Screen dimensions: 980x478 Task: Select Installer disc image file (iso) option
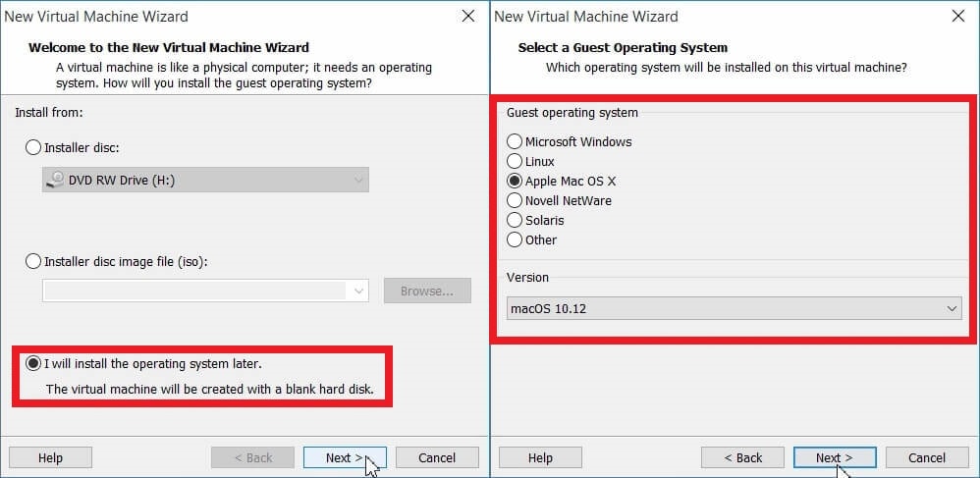click(x=33, y=261)
